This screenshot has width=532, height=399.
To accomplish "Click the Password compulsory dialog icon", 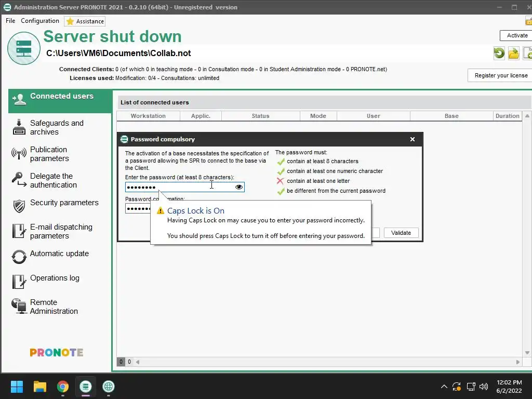I will pyautogui.click(x=124, y=139).
